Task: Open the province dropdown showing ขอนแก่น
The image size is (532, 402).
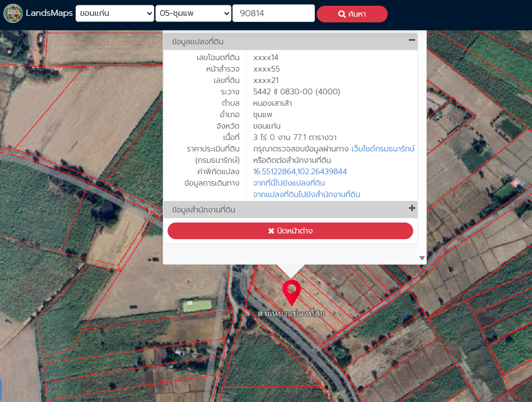Action: [x=114, y=14]
